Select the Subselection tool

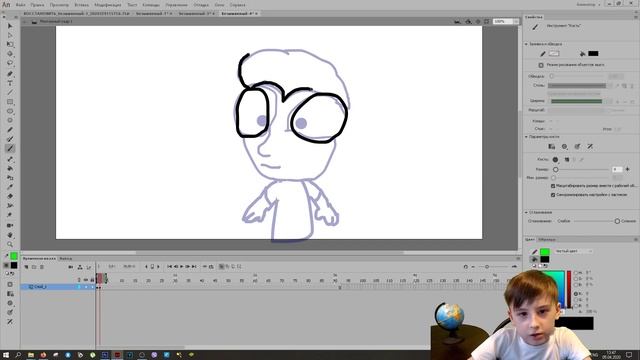tap(10, 36)
